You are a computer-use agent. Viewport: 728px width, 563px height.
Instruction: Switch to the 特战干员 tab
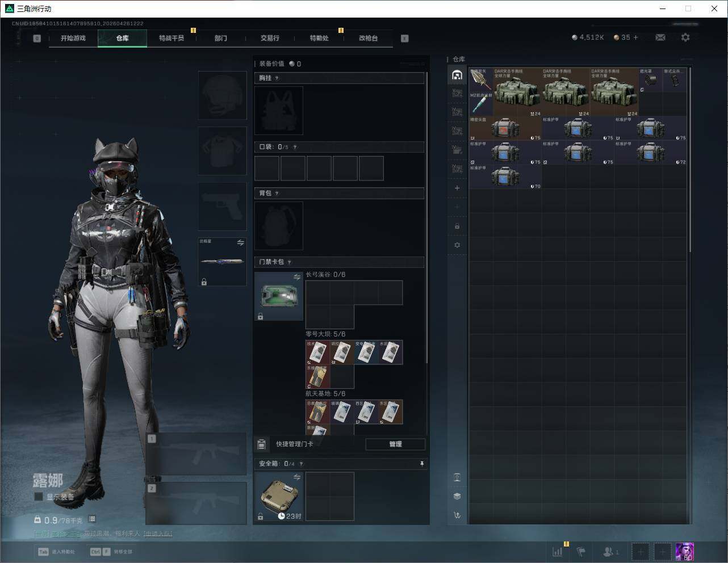pos(171,38)
